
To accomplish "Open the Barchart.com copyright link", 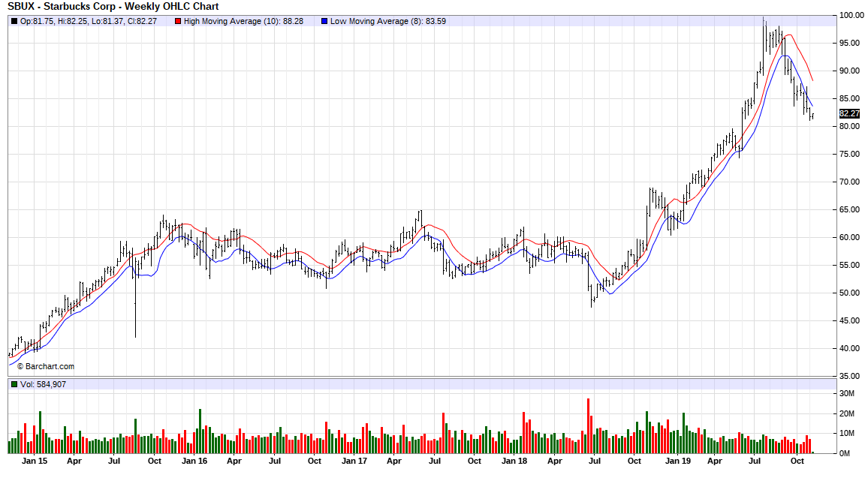I will point(45,366).
